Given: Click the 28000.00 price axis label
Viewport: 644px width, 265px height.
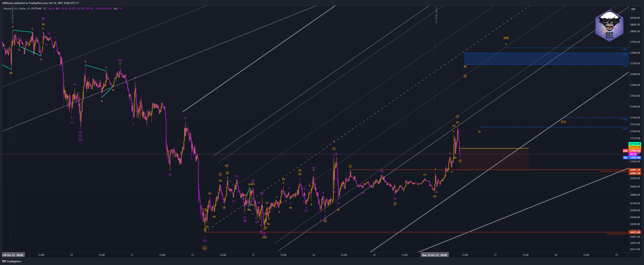Looking at the screenshot, I should pyautogui.click(x=635, y=31).
